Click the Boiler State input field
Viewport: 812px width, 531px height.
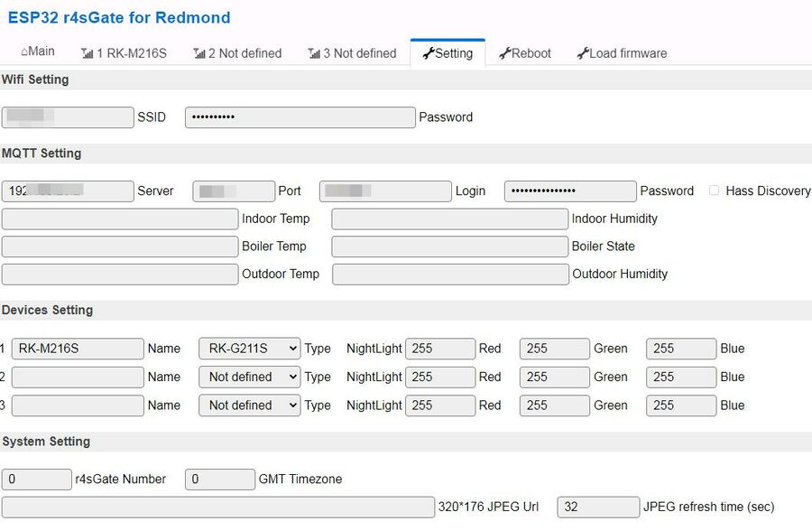[x=449, y=247]
